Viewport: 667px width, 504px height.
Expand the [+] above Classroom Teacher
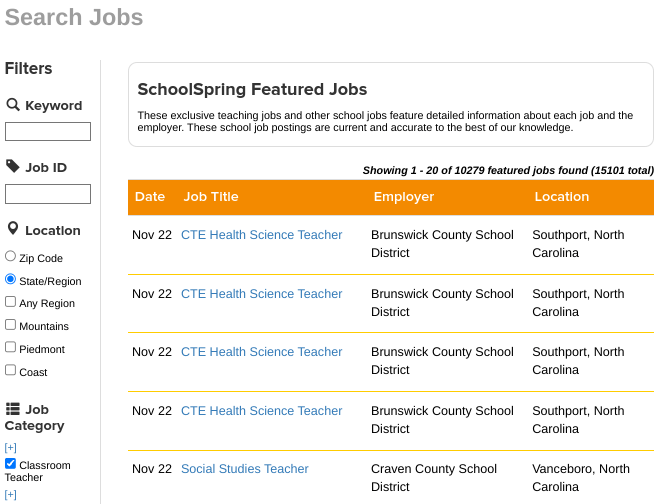click(11, 447)
